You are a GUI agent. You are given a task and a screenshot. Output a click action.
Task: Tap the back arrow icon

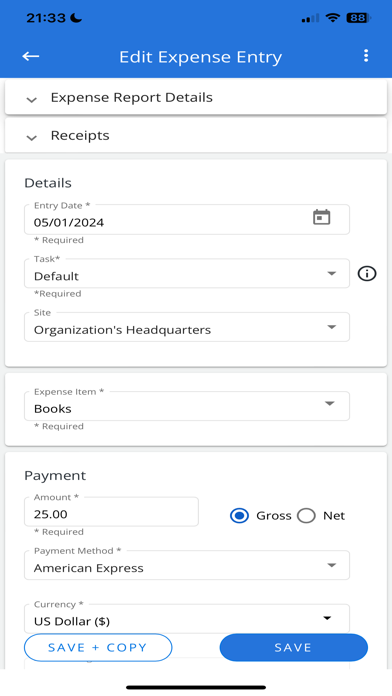(x=31, y=56)
